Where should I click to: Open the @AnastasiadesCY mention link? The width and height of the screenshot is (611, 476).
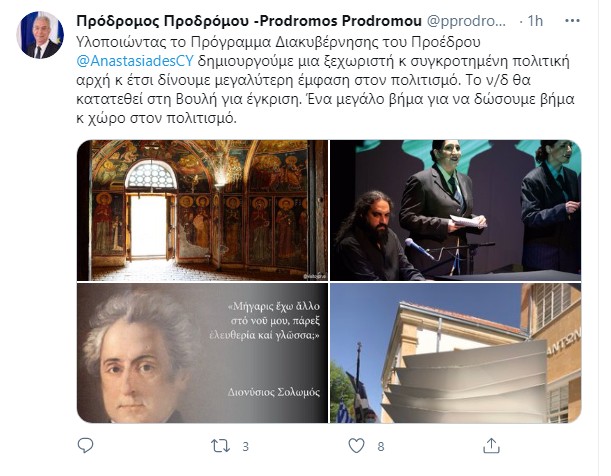pos(135,61)
